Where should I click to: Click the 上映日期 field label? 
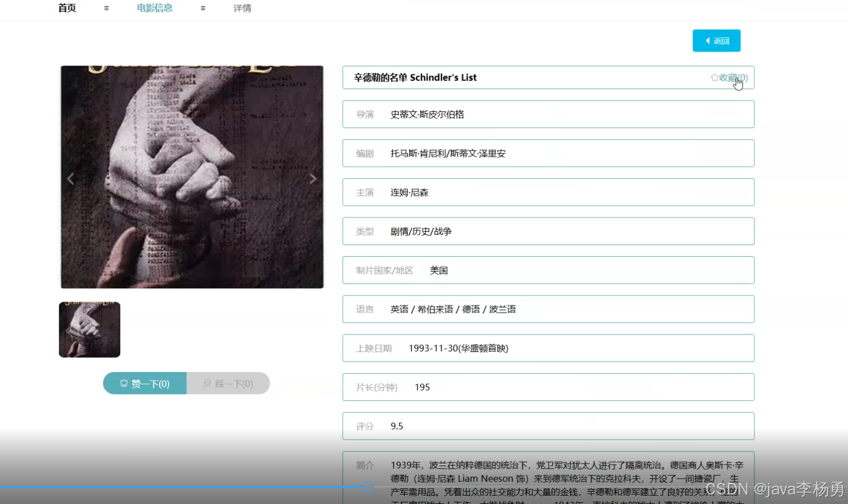(x=374, y=348)
